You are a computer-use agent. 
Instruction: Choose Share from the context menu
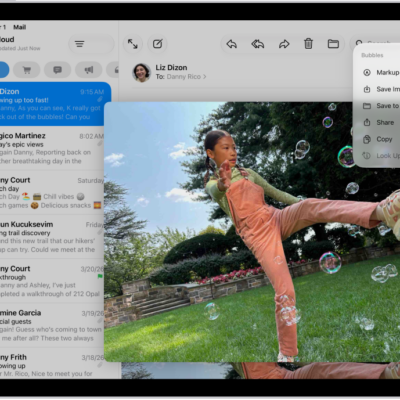(377, 122)
